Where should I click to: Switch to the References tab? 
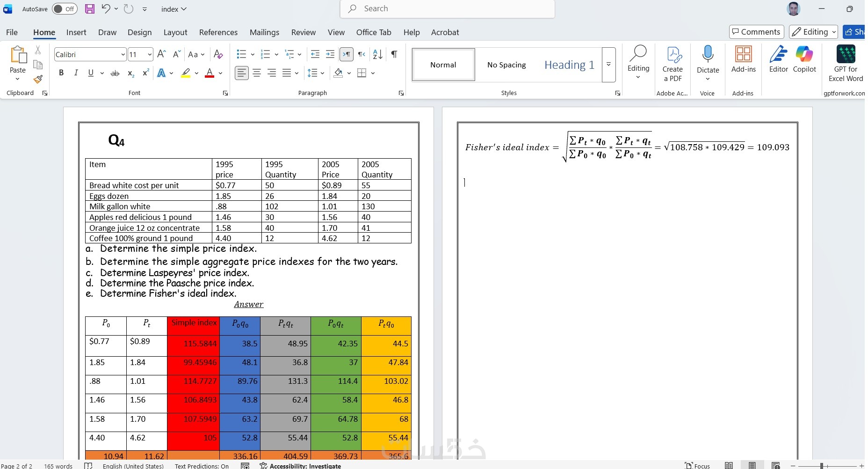click(218, 32)
